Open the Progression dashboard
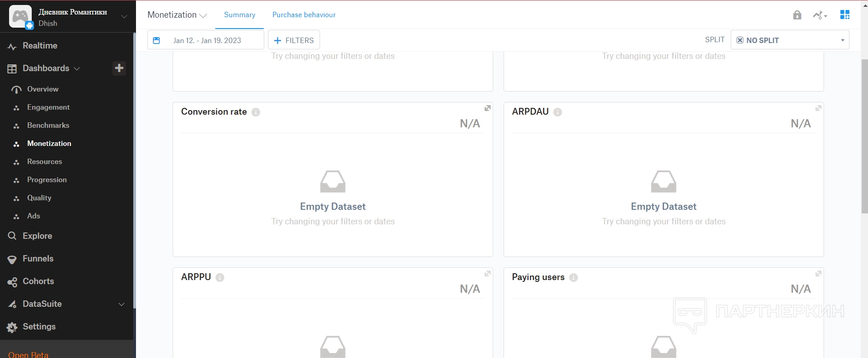The width and height of the screenshot is (868, 358). coord(47,180)
